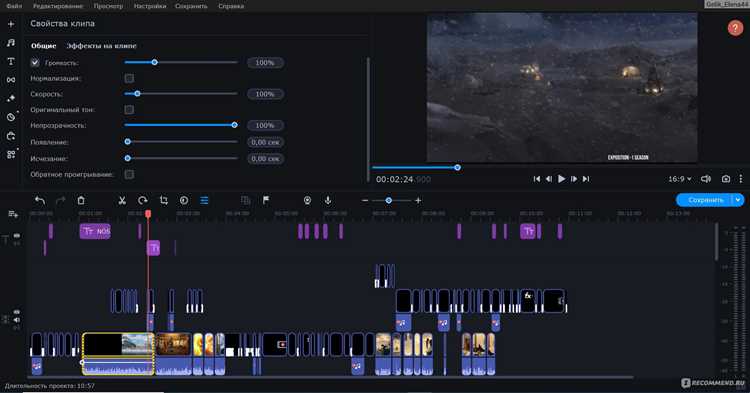Open the Titles tool in sidebar
Screen dimensions: 750x393
pos(11,61)
